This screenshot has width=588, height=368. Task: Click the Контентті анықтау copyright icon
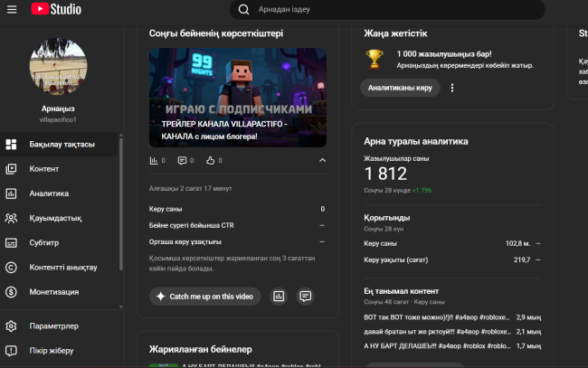click(x=11, y=268)
